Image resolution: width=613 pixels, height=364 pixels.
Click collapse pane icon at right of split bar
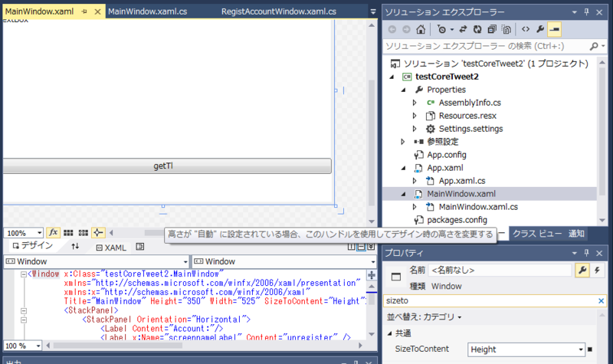coord(371,247)
